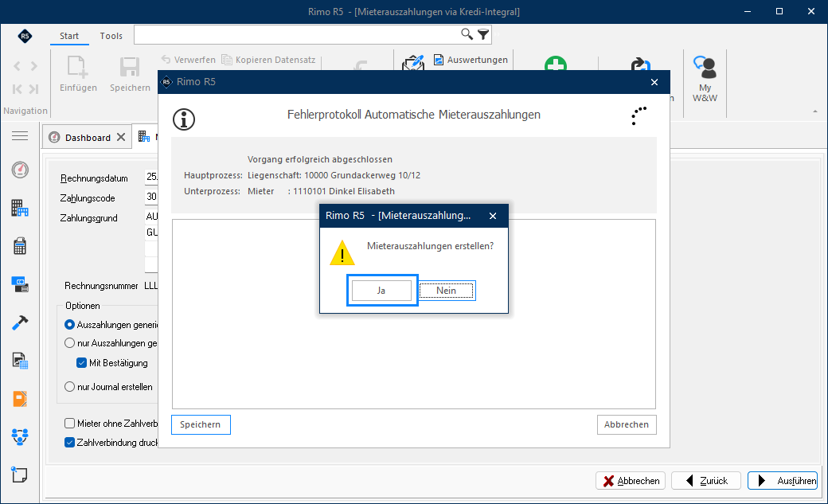The image size is (828, 504).
Task: Navigate to previous record arrow
Action: click(17, 66)
